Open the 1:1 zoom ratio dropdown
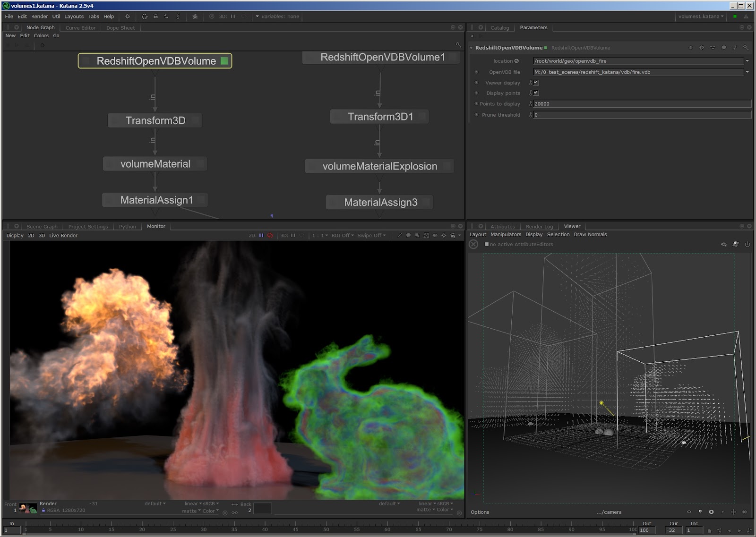Viewport: 756px width, 537px height. [x=320, y=235]
